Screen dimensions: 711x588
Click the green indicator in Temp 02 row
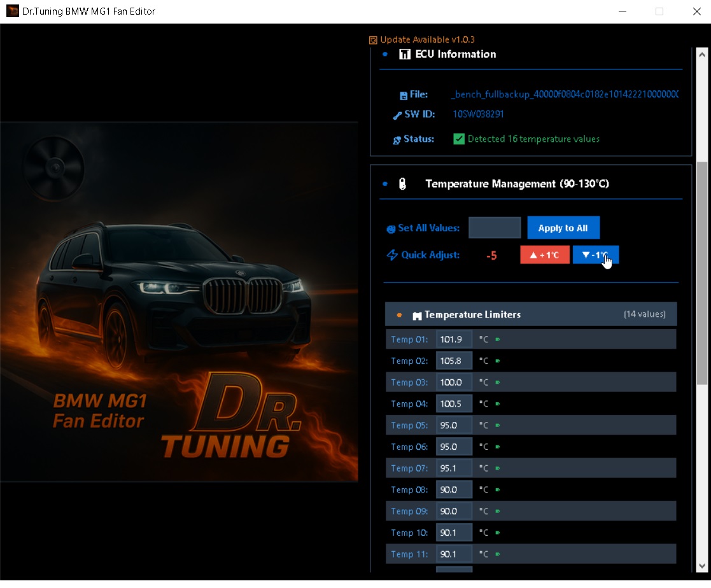497,361
